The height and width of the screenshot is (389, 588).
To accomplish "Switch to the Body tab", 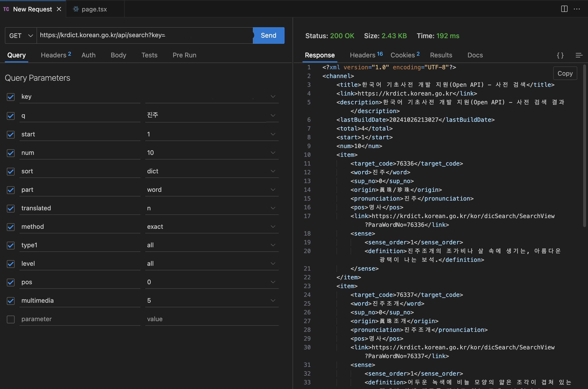I will tap(118, 55).
